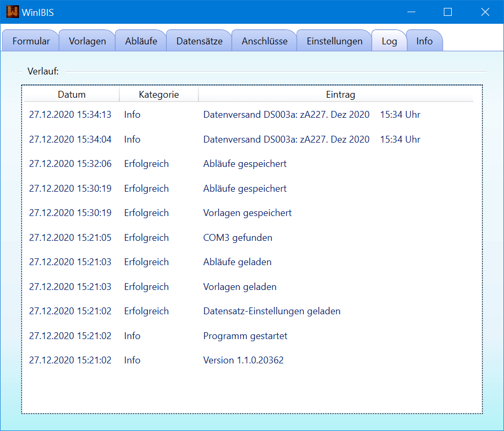
Task: Select the Datensatz-Einstellungen geladen entry
Action: (272, 311)
